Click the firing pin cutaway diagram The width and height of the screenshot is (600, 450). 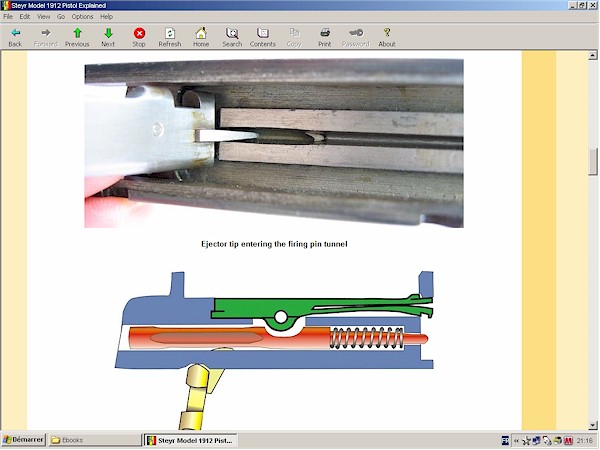pos(274,350)
